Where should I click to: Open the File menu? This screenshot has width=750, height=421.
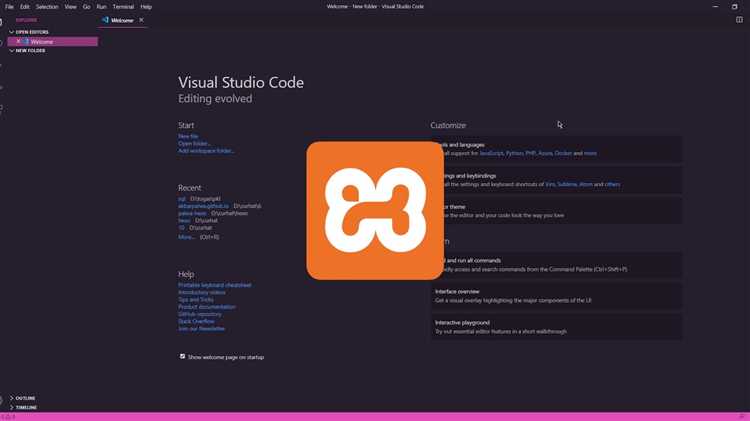point(9,7)
